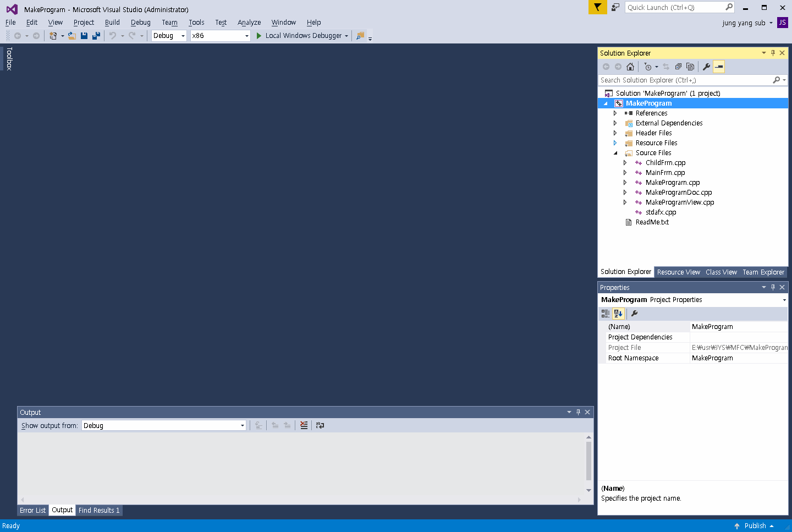Pin the Solution Explorer panel
The width and height of the screenshot is (792, 532).
click(x=773, y=53)
